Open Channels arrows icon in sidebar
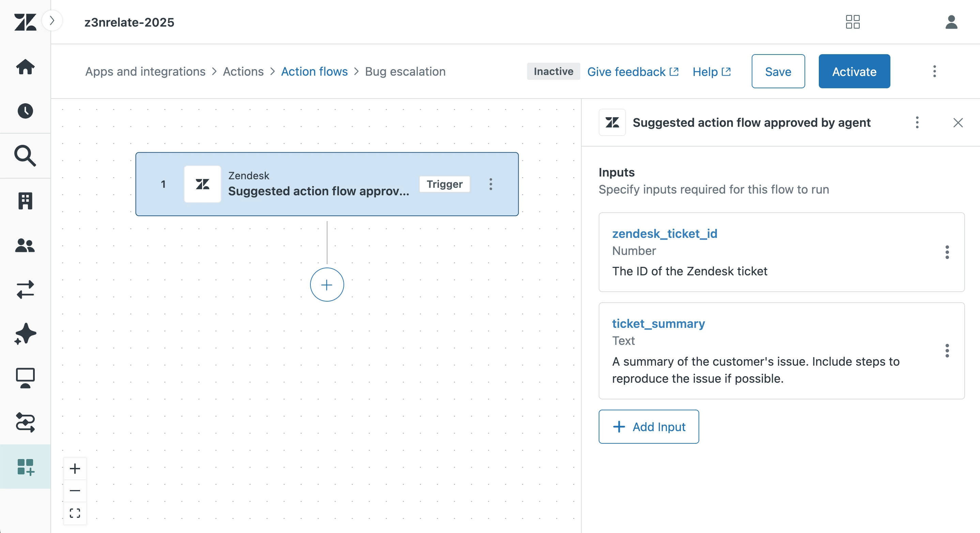Viewport: 980px width, 533px height. point(25,290)
